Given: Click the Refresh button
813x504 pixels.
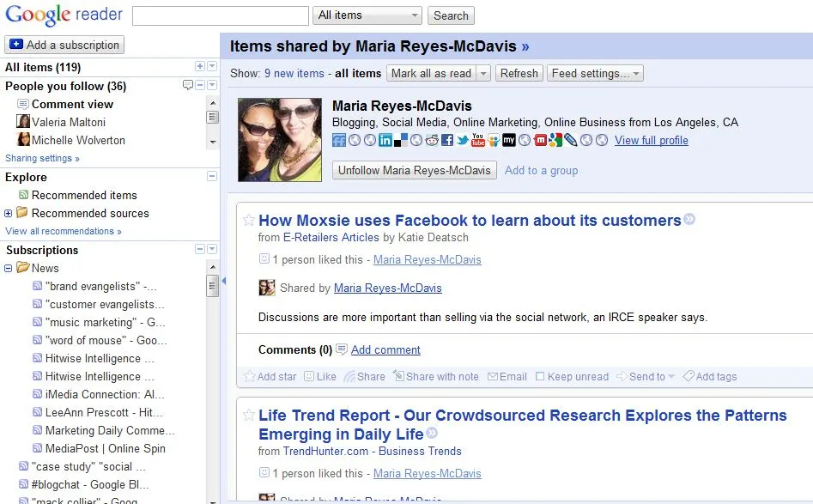Looking at the screenshot, I should (519, 73).
